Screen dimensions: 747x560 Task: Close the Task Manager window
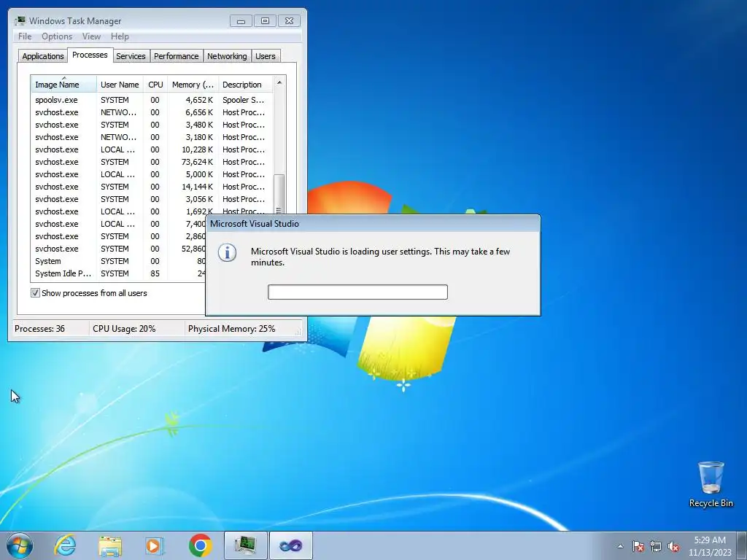point(289,21)
